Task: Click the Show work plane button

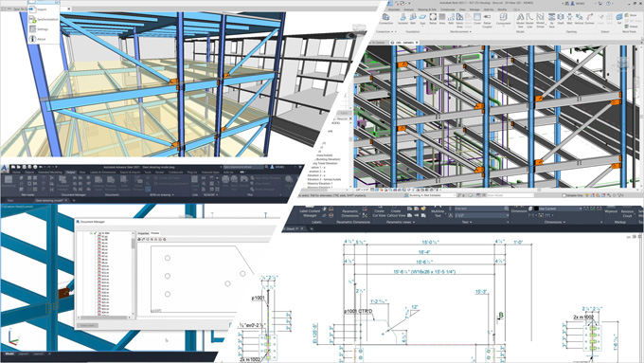Action: (x=631, y=15)
